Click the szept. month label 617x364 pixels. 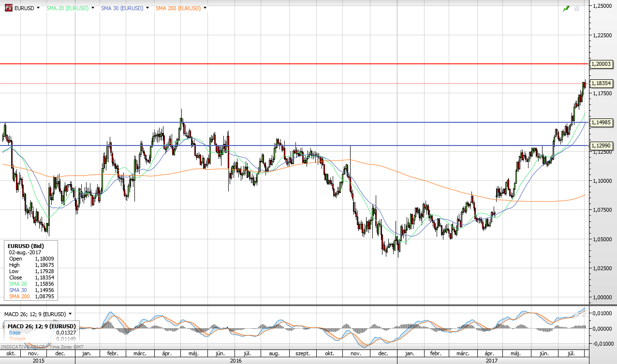click(303, 354)
